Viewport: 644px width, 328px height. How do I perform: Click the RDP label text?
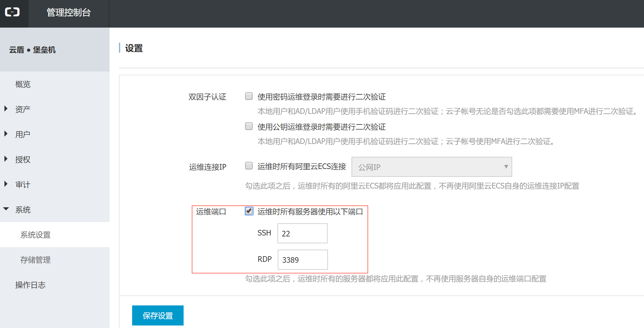coord(265,259)
